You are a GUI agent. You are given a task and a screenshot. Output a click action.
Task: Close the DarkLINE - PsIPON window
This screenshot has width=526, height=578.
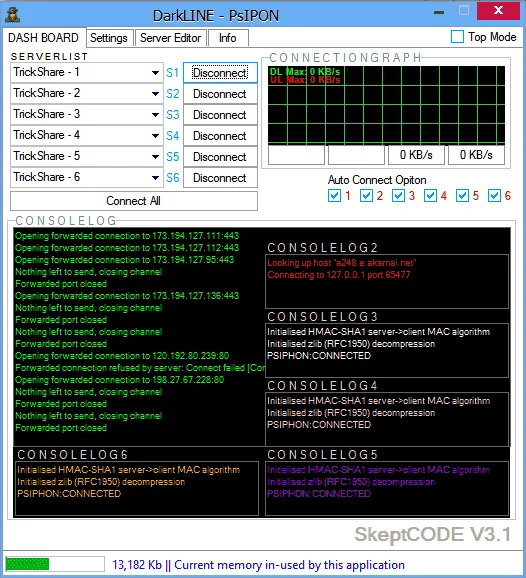pos(498,11)
